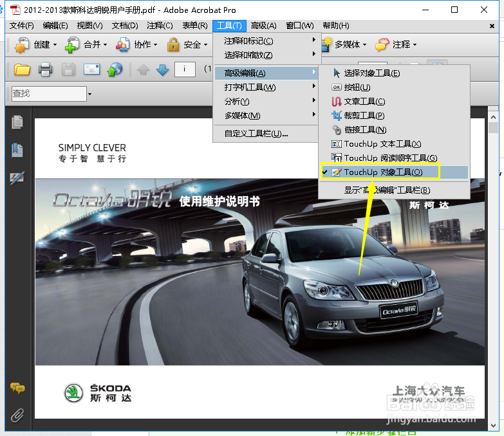Open Customize Toolbars (自定义工具栏) dialog
Viewport: 504px width, 436px height.
[266, 134]
